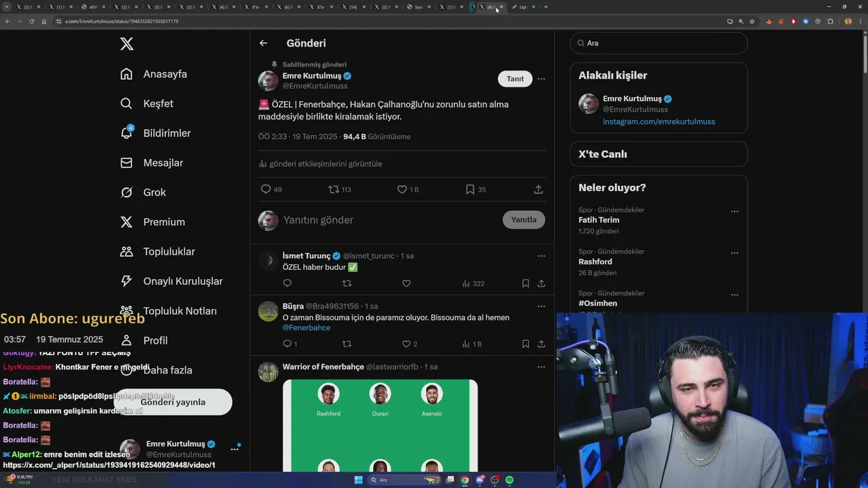The height and width of the screenshot is (488, 868).
Task: Open Grok from the sidebar
Action: tap(143, 192)
